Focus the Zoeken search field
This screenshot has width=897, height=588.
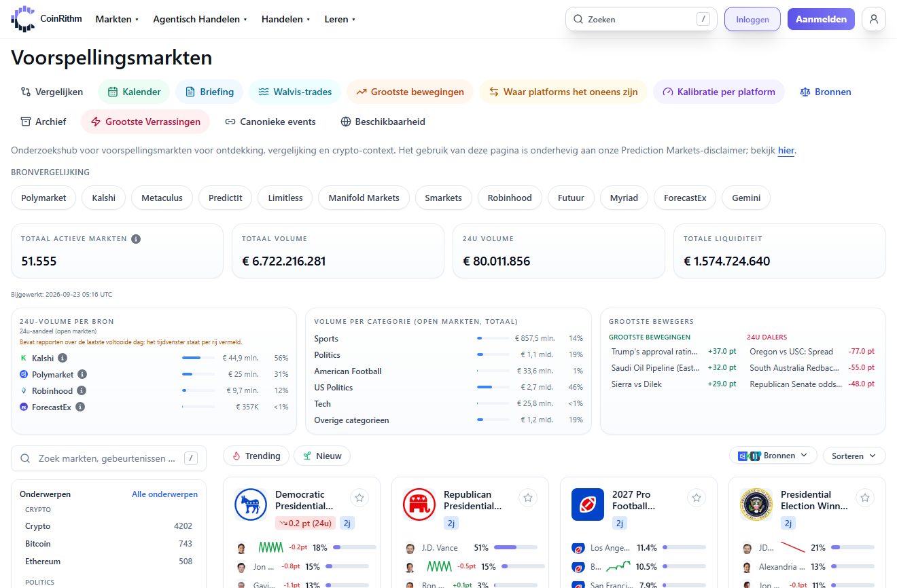[641, 19]
